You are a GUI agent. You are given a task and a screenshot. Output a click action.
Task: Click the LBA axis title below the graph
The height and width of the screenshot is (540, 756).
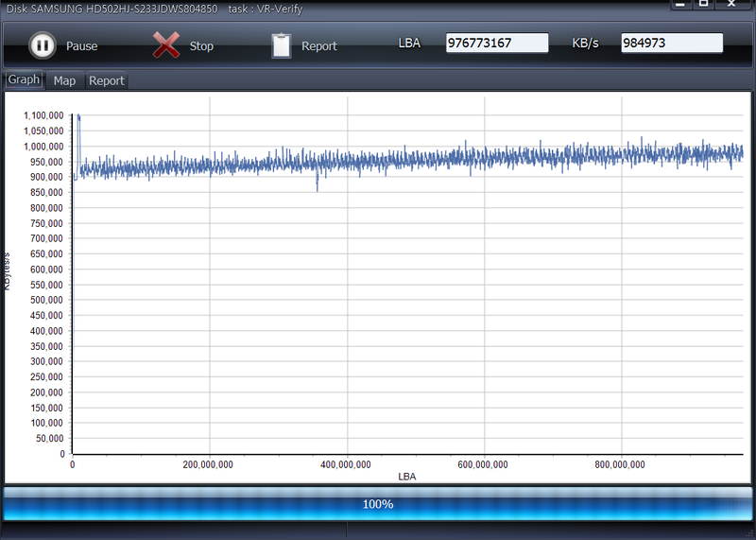(x=406, y=477)
